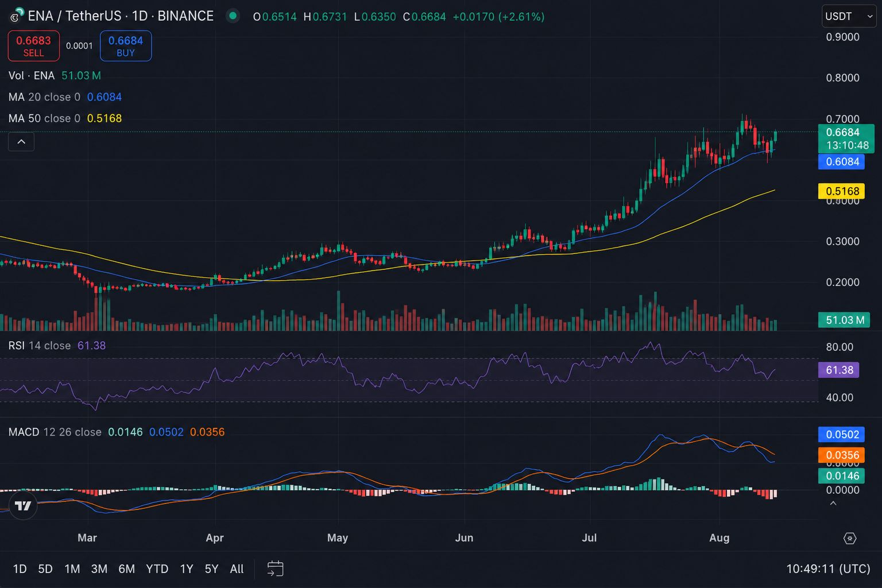Click the ENA coin logo icon
This screenshot has width=882, height=588.
coord(17,16)
